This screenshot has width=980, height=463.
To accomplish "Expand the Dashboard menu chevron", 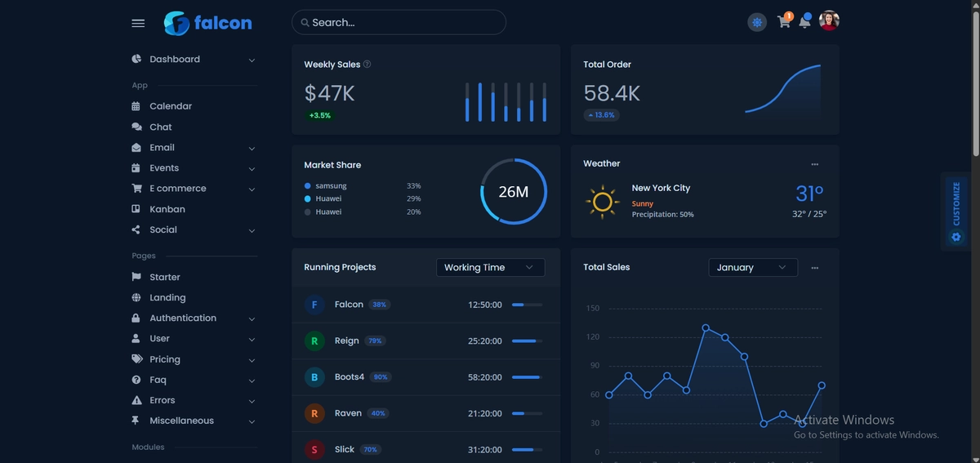I will coord(252,60).
